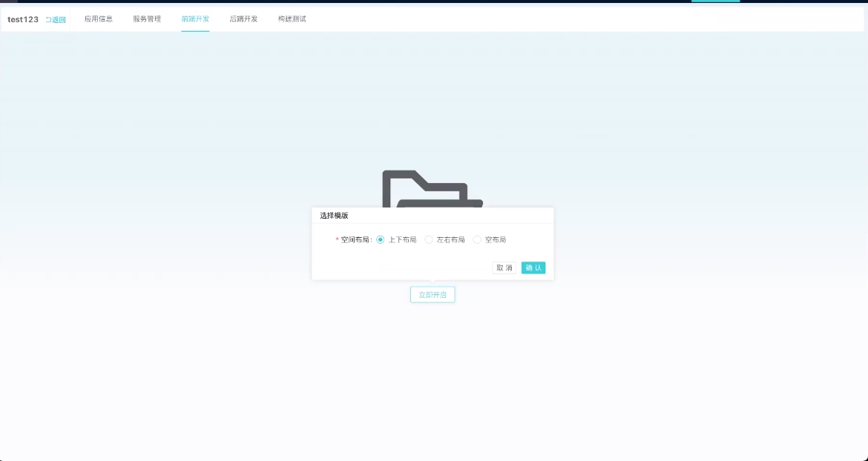Click the 立即开启 button
The height and width of the screenshot is (461, 868).
tap(433, 294)
